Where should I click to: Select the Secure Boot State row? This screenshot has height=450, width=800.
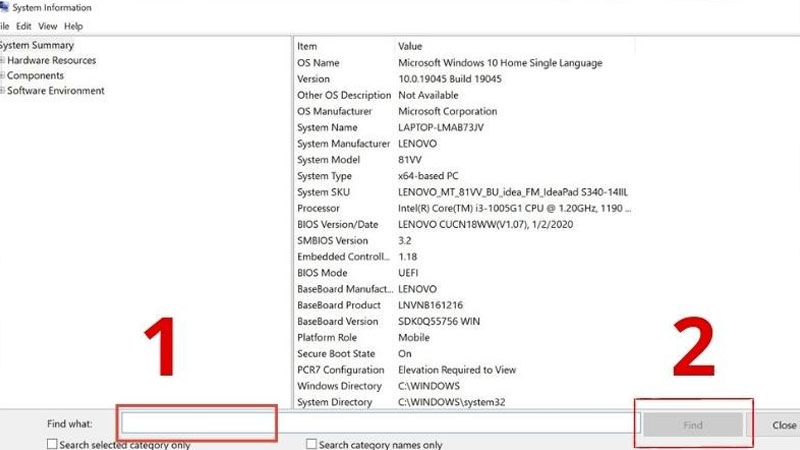[450, 353]
